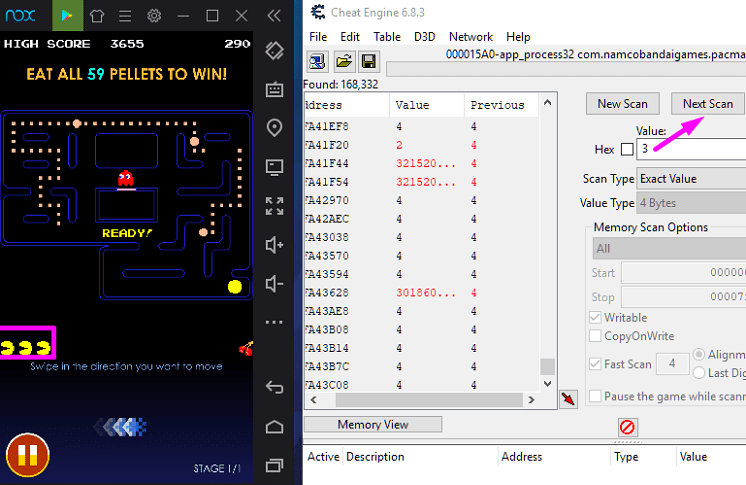Increase Nox volume with speaker plus
This screenshot has width=746, height=485.
[x=275, y=245]
